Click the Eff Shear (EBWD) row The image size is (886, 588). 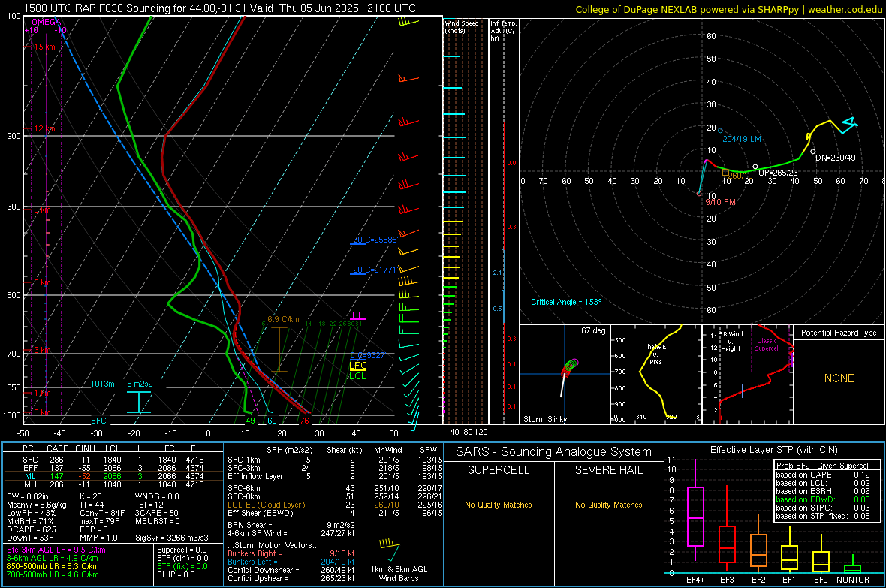(335, 514)
